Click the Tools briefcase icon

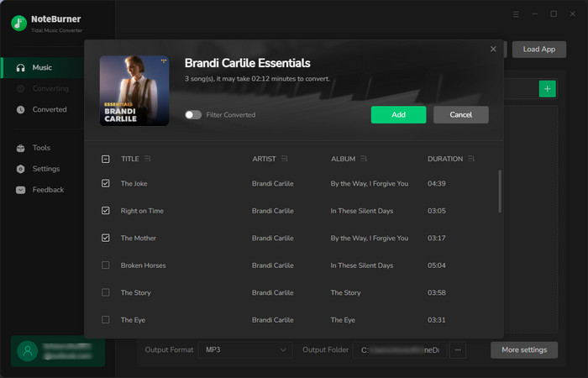21,148
